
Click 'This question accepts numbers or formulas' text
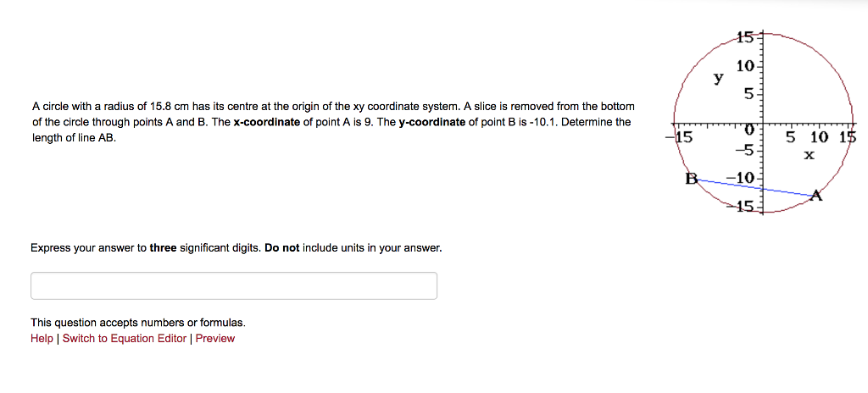click(138, 323)
